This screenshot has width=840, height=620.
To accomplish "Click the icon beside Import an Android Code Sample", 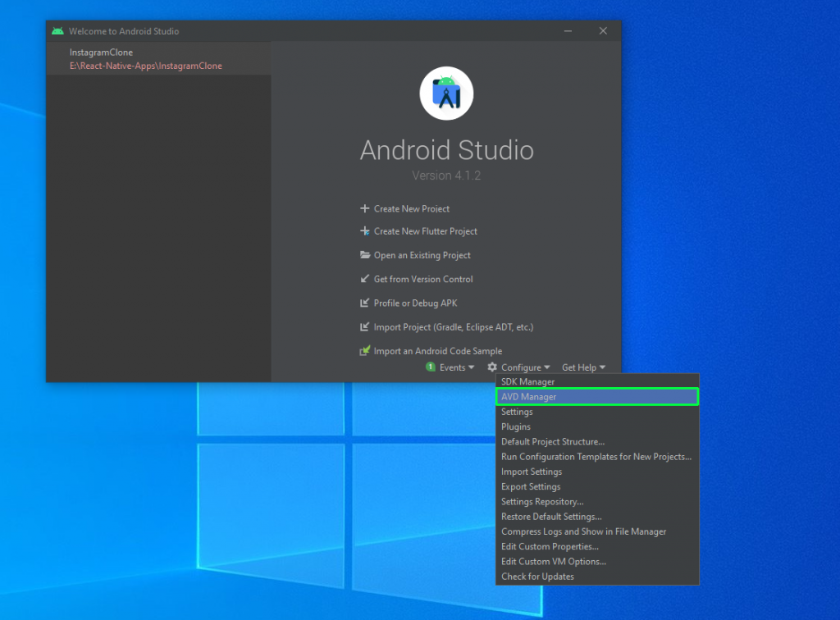I will click(365, 351).
